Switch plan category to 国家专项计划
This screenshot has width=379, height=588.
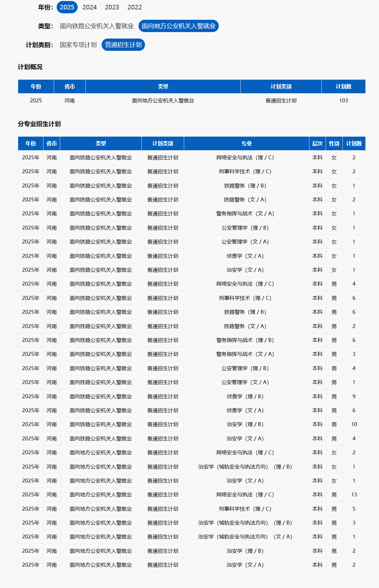[x=78, y=45]
